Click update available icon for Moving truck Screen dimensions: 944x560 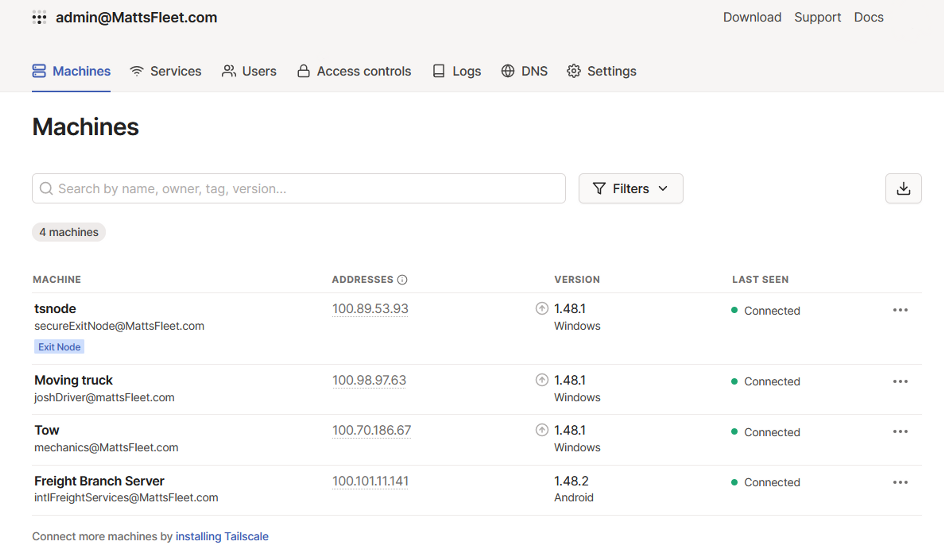[x=542, y=380]
